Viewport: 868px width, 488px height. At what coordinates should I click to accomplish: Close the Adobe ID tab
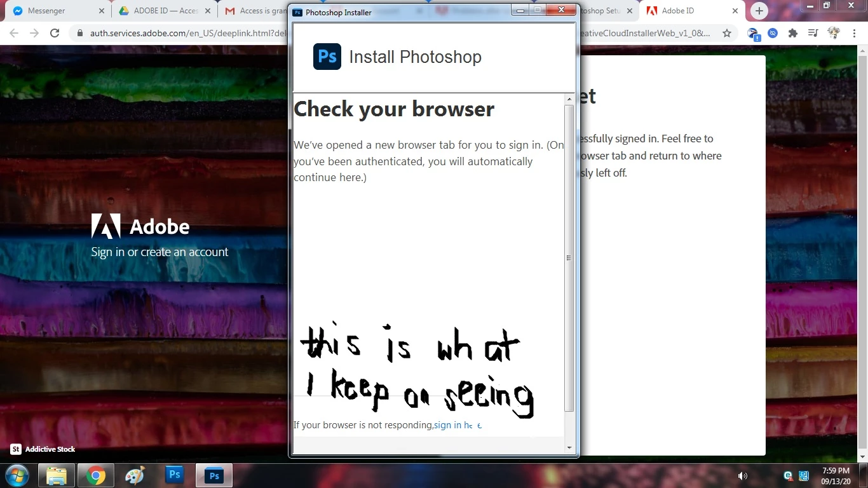[735, 11]
